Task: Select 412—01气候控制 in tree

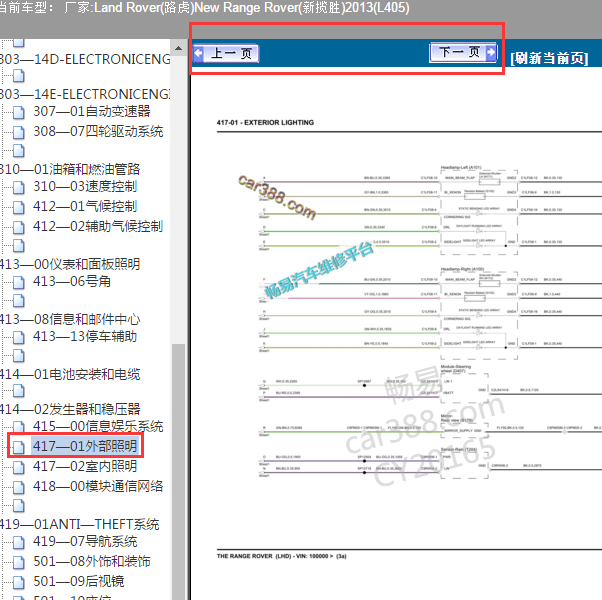Action: coord(85,206)
